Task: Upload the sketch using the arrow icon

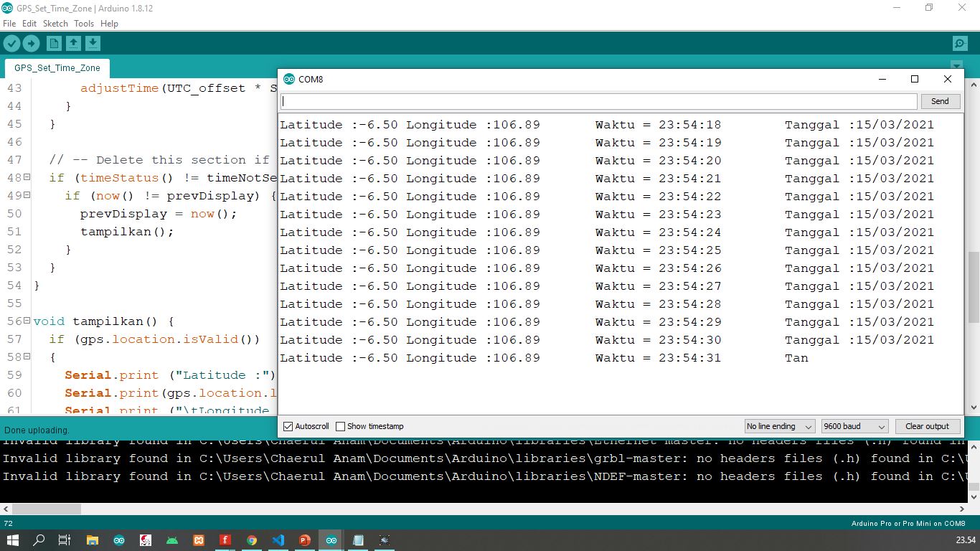Action: tap(32, 43)
